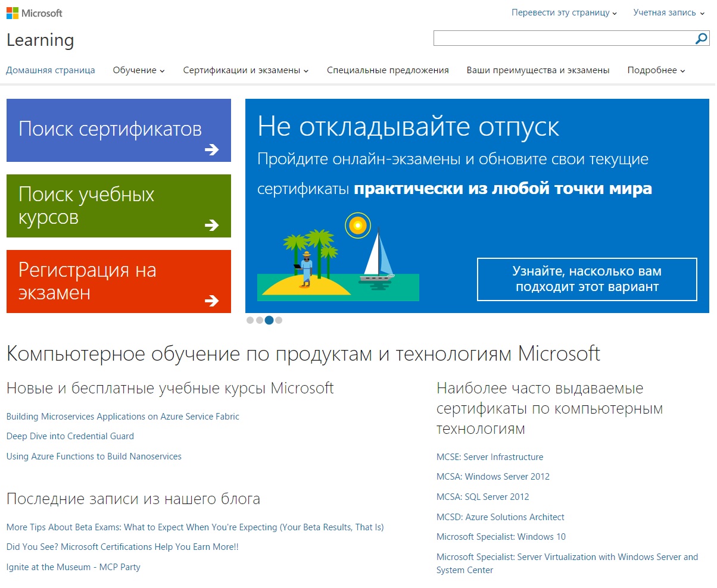The height and width of the screenshot is (588, 717).
Task: Go to Домашняя страница
Action: [51, 70]
